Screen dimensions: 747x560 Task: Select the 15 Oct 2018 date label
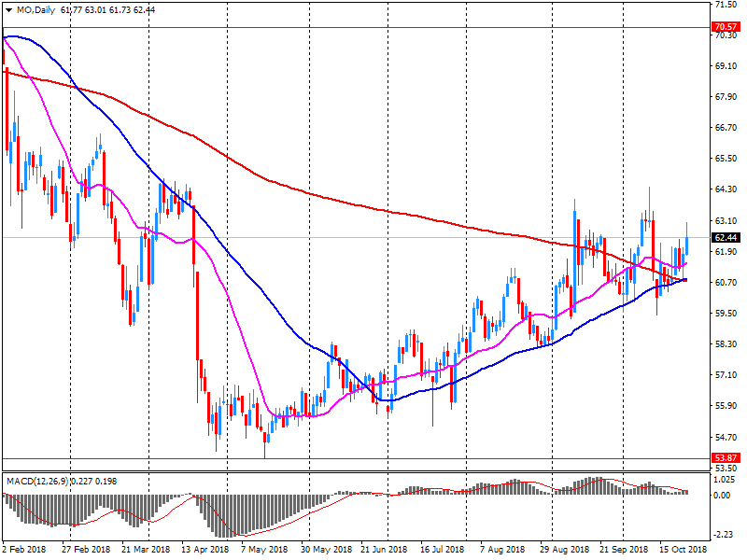(x=684, y=549)
